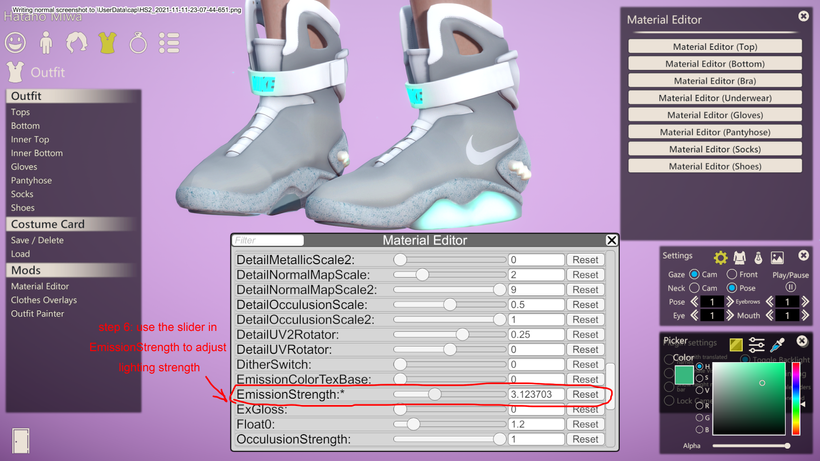This screenshot has height=461, width=820.
Task: Click the clothing icon in Settings panel
Action: pos(739,257)
